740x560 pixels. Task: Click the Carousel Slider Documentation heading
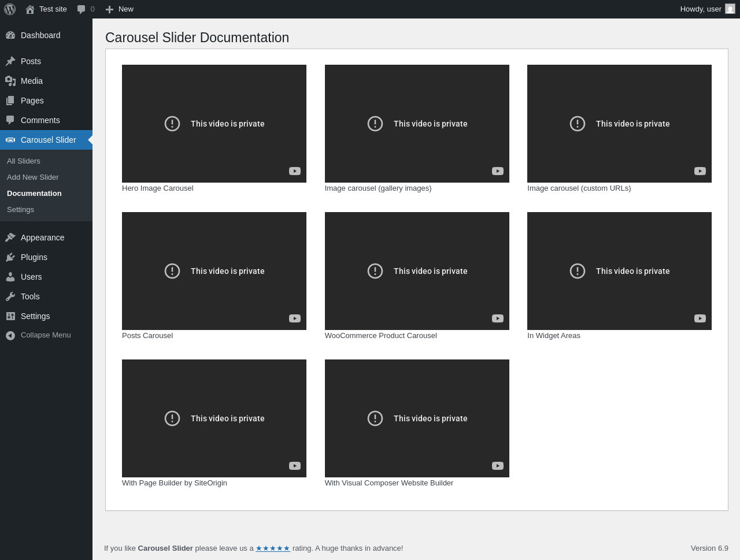197,38
